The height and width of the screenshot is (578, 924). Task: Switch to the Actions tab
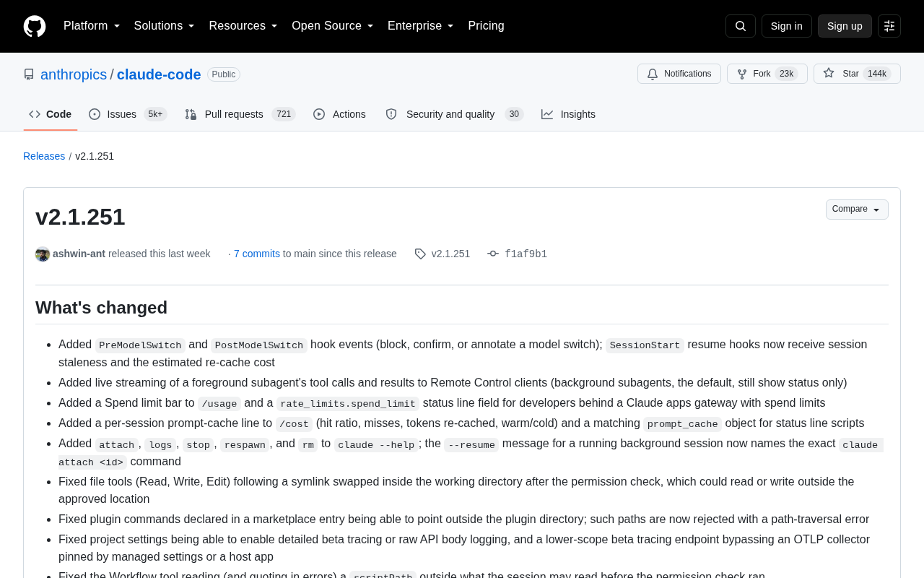[340, 114]
